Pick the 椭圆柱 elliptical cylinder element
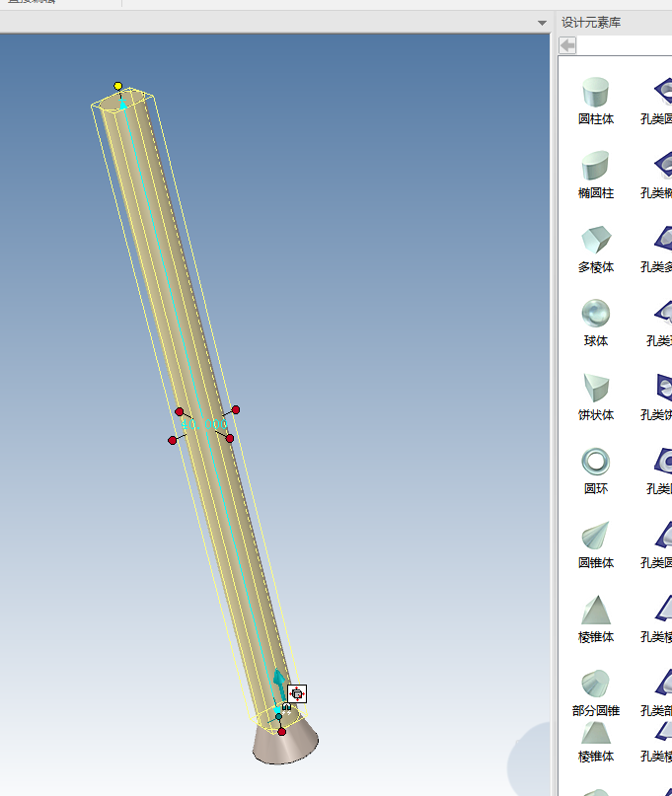Image resolution: width=672 pixels, height=796 pixels. pos(595,175)
